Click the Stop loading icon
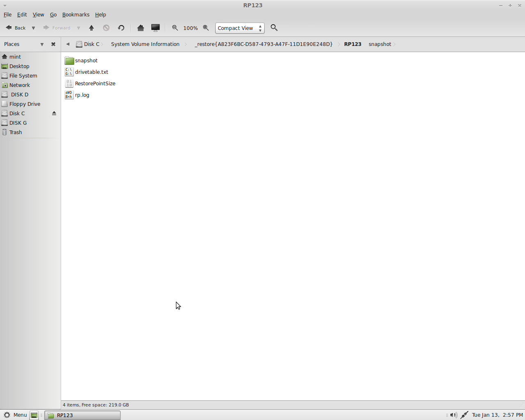525x420 pixels. point(106,28)
